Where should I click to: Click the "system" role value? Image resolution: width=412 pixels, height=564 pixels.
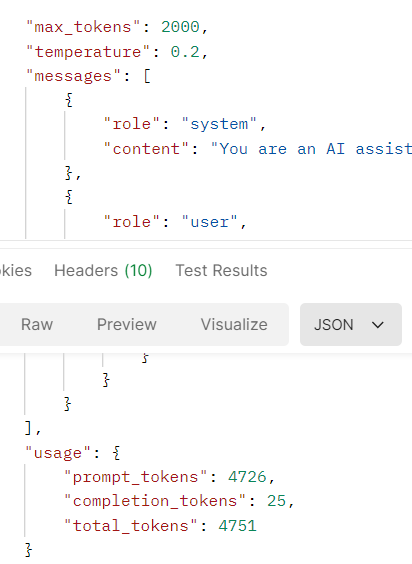pyautogui.click(x=219, y=124)
